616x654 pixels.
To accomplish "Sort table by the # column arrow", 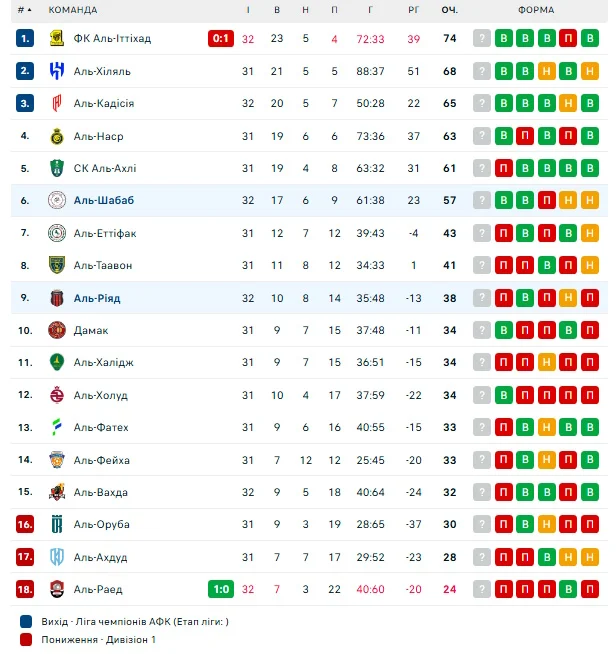I will (24, 10).
